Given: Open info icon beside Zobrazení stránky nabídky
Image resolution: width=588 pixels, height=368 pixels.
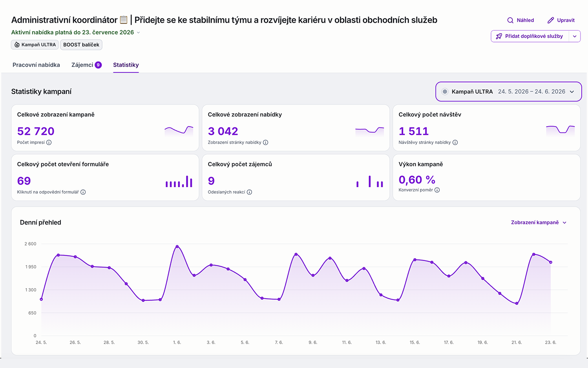Looking at the screenshot, I should point(265,143).
